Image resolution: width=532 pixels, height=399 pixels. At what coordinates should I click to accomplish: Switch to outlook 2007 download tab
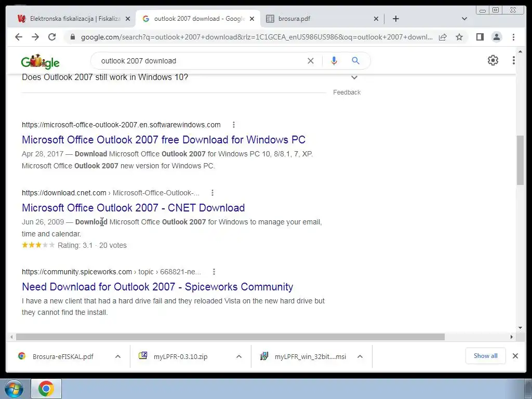click(x=198, y=19)
